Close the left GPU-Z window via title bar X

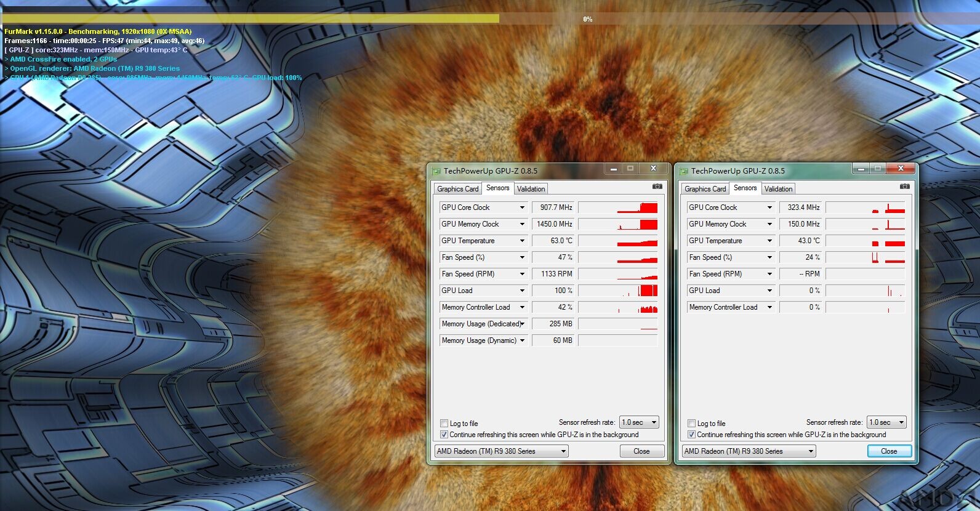653,169
